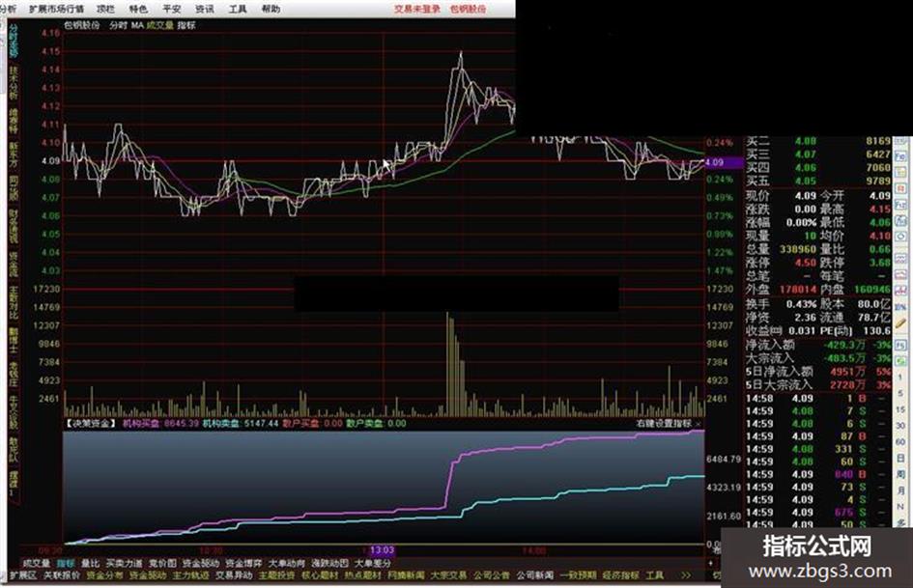Image resolution: width=913 pixels, height=588 pixels.
Task: Open the 核心题材 tab
Action: pos(320,575)
